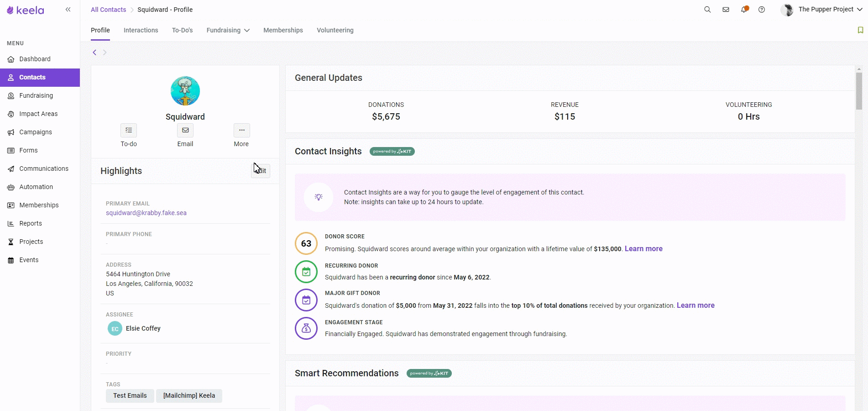
Task: Click the 0 Hrs volunteering value
Action: pos(749,116)
